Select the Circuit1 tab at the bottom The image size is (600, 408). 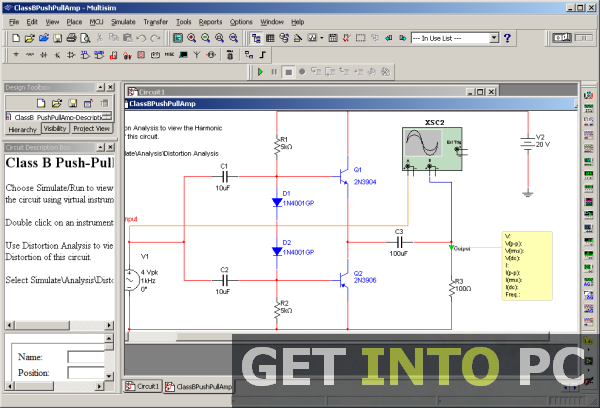click(x=143, y=386)
